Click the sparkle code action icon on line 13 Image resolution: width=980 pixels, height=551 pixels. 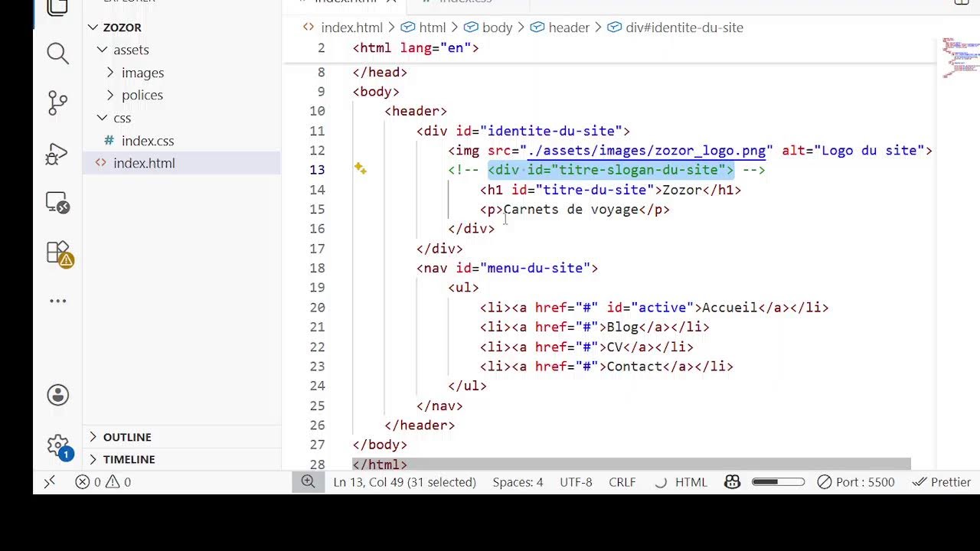click(x=360, y=169)
